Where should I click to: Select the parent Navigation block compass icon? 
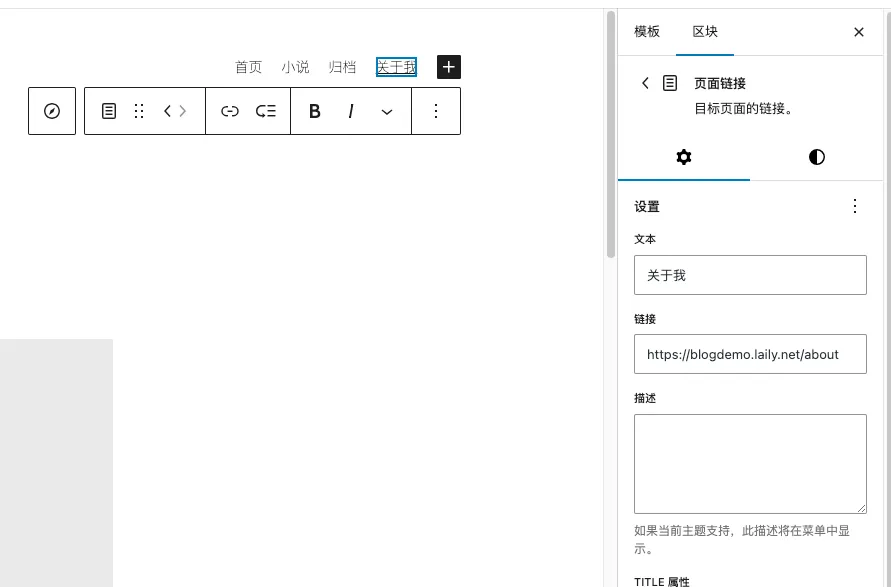(52, 111)
